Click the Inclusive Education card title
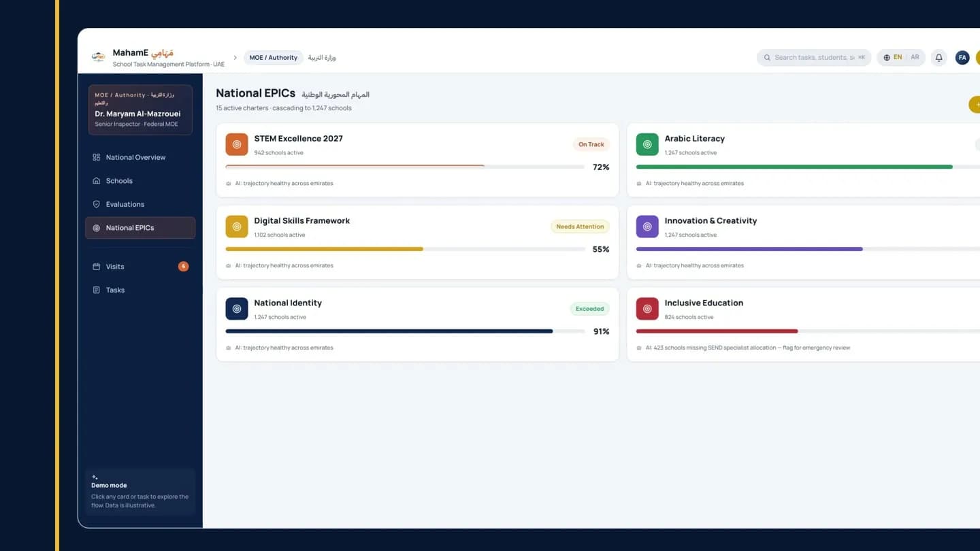980x551 pixels. [x=704, y=303]
